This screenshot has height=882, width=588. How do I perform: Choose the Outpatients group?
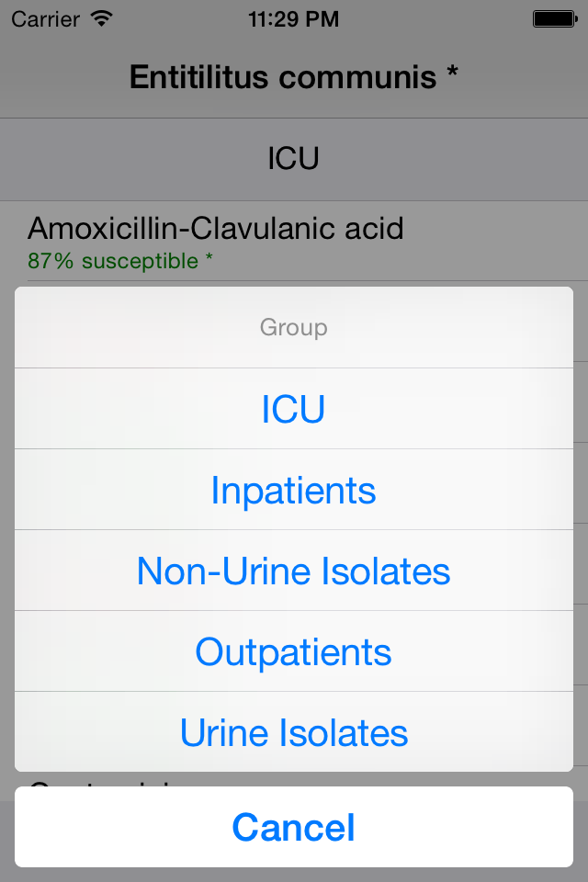[x=294, y=652]
